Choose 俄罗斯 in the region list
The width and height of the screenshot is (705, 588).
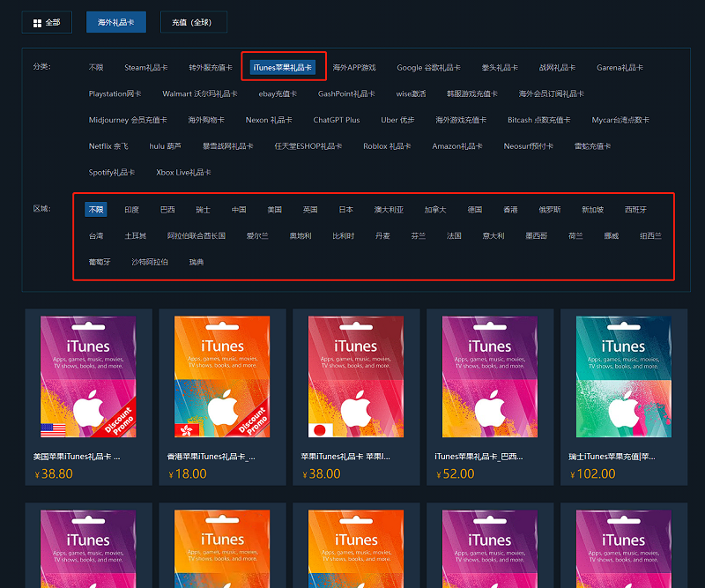[550, 210]
